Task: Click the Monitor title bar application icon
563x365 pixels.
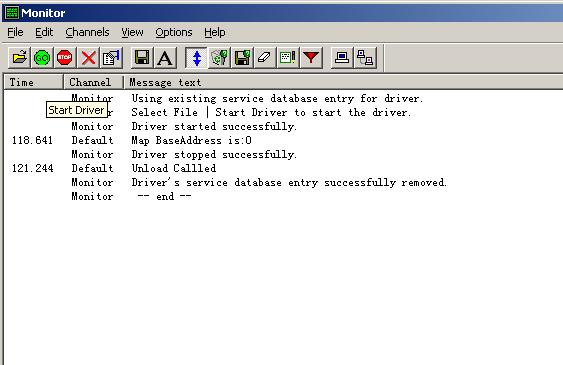Action: (12, 13)
